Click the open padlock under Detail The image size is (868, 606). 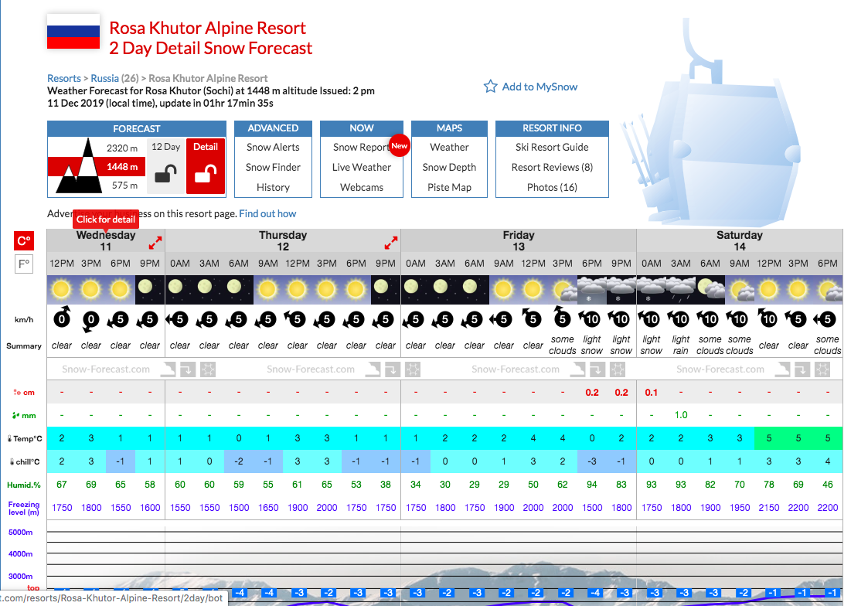(206, 174)
